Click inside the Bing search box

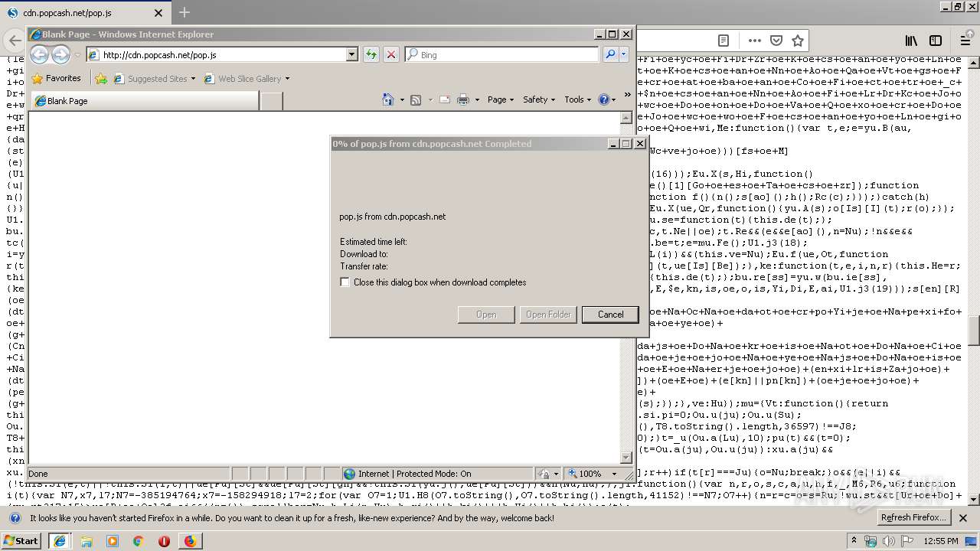pos(502,54)
